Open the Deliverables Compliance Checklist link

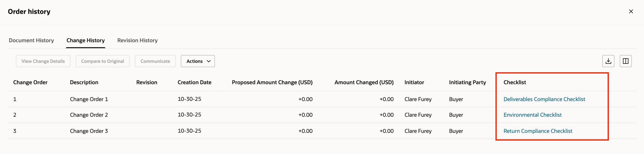[x=544, y=99]
